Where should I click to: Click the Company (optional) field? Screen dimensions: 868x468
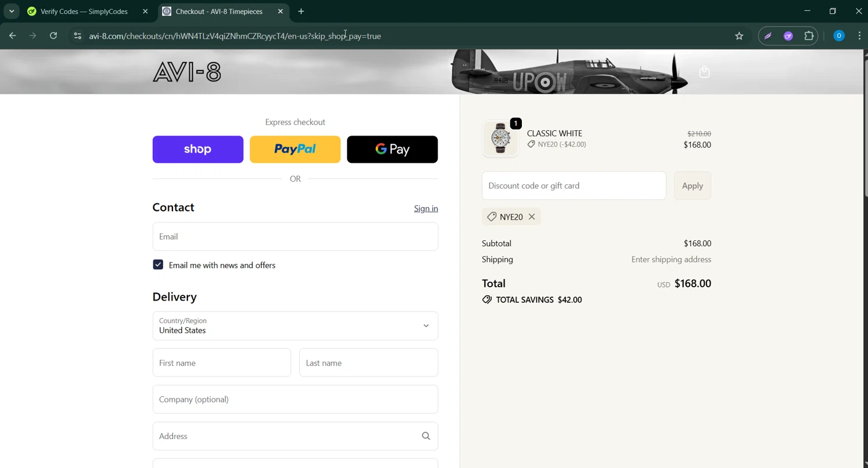coord(295,399)
